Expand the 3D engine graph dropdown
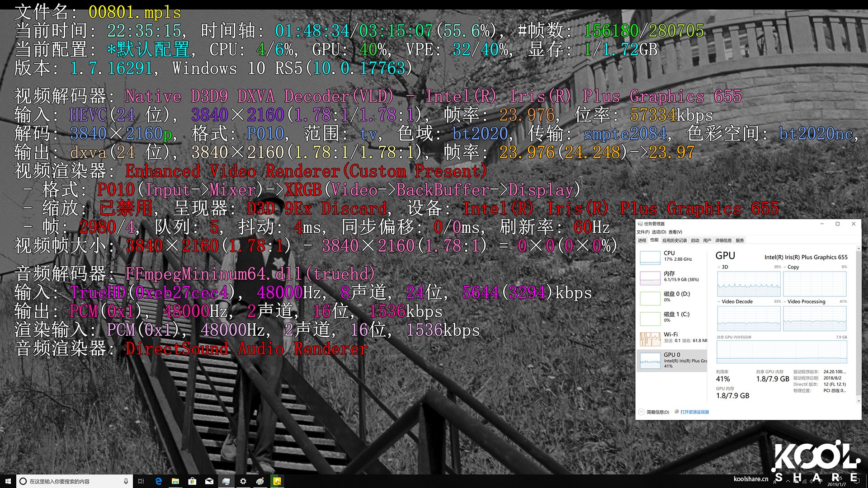This screenshot has height=488, width=868. (x=719, y=267)
